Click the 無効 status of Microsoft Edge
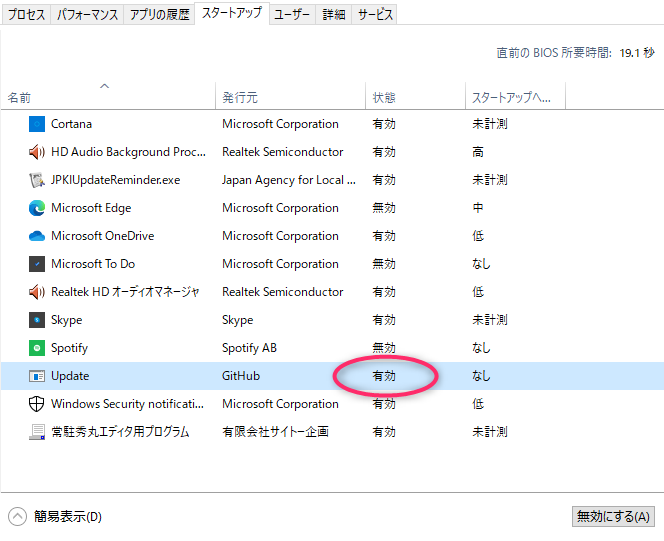The height and width of the screenshot is (541, 664). (384, 208)
